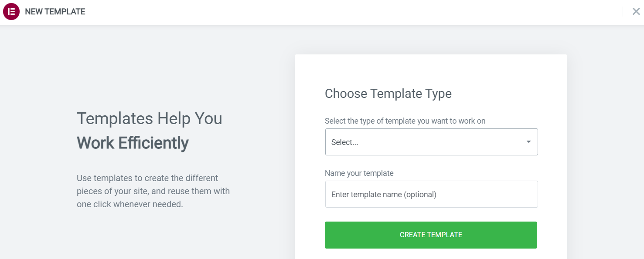
Task: Click the Create Template button
Action: point(431,235)
